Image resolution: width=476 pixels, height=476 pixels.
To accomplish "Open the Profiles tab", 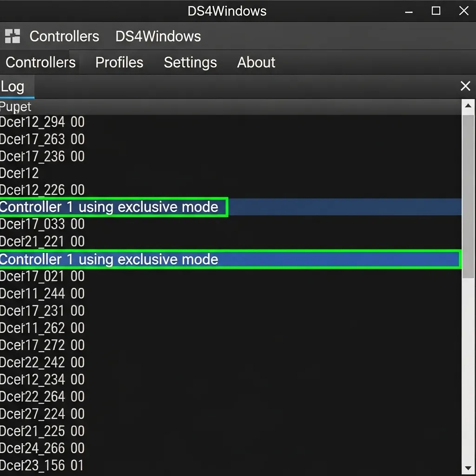I will coord(119,62).
